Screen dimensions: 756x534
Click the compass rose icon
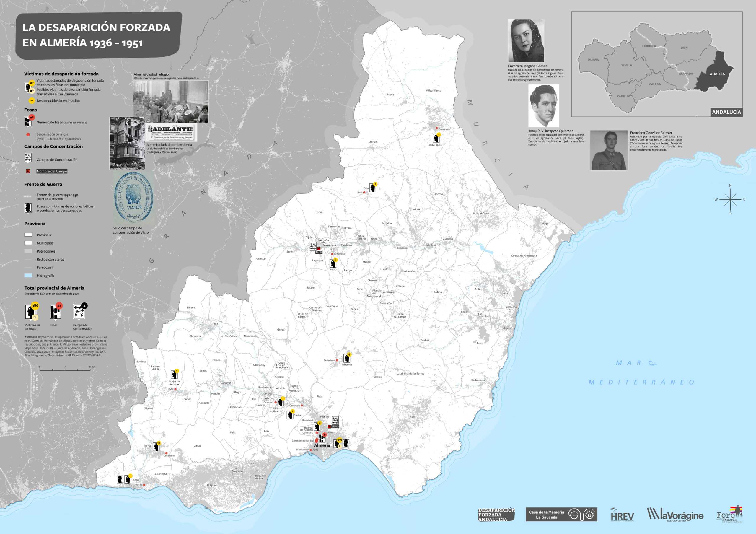(730, 199)
